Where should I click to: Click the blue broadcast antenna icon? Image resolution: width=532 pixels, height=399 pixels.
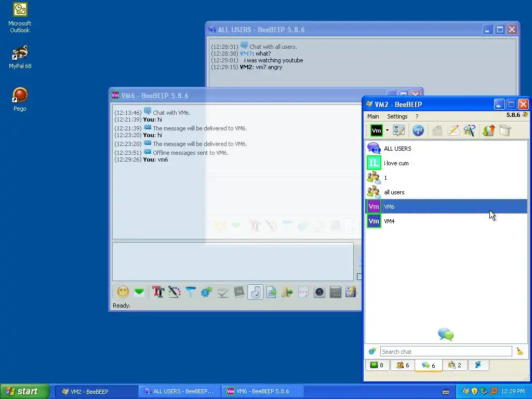click(418, 130)
